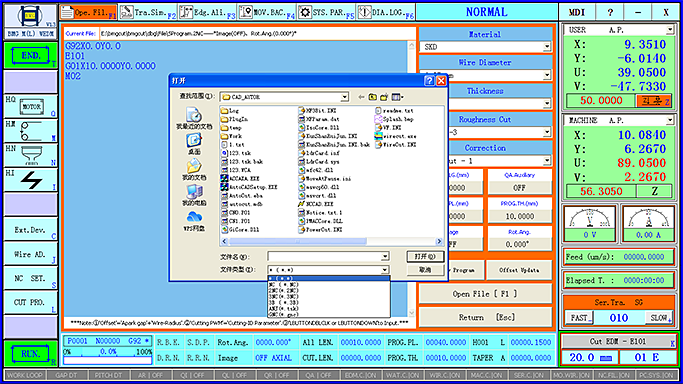Click the NC SET. button
Image resolution: width=683 pixels, height=384 pixels.
(30, 278)
